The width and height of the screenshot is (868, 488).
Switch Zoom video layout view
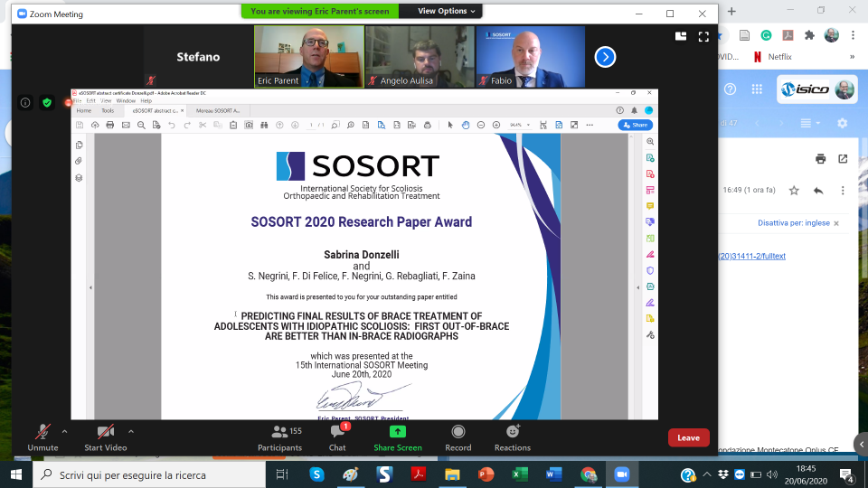(x=681, y=36)
